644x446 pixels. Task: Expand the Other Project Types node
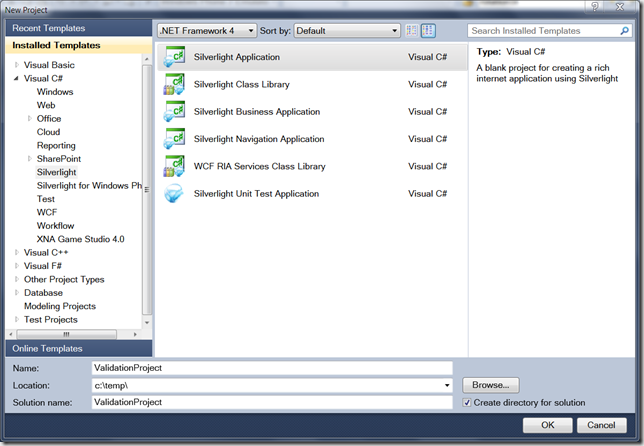(x=16, y=279)
